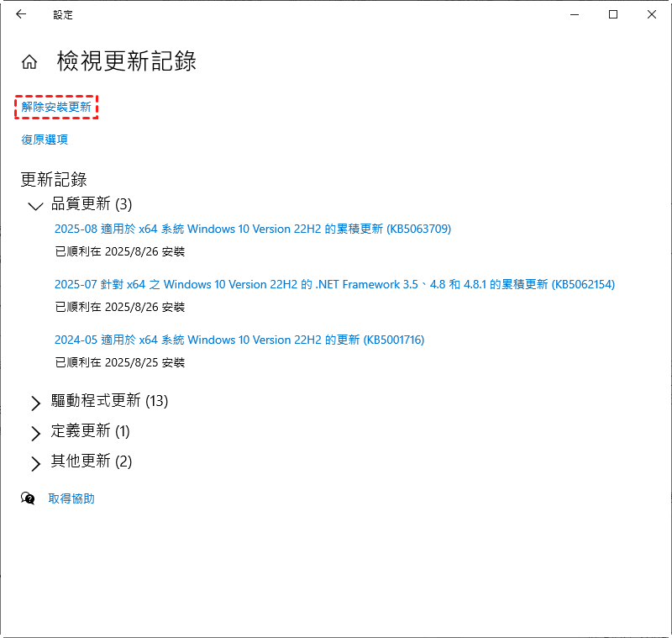Expand 定義更新 using its chevron arrow
Viewport: 672px width, 638px height.
pyautogui.click(x=35, y=433)
